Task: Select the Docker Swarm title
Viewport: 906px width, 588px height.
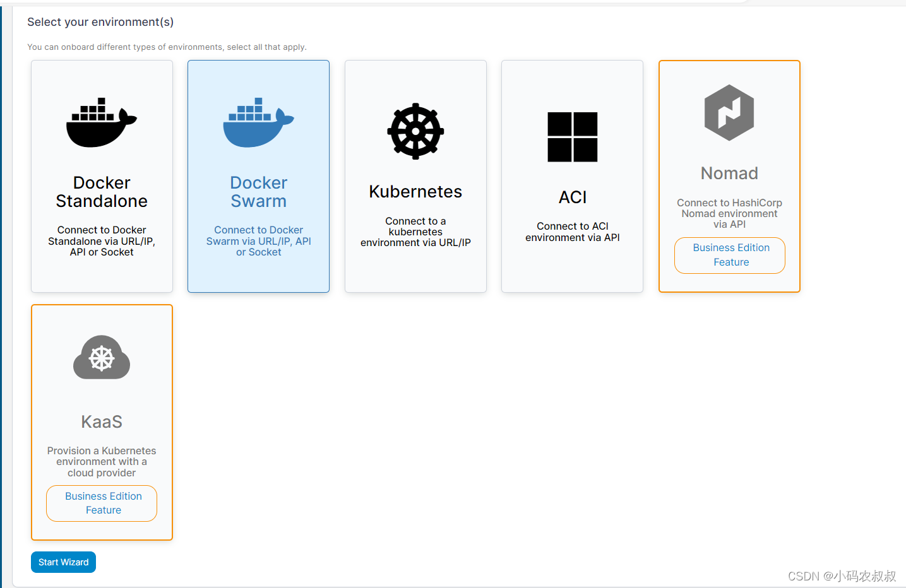Action: 258,192
